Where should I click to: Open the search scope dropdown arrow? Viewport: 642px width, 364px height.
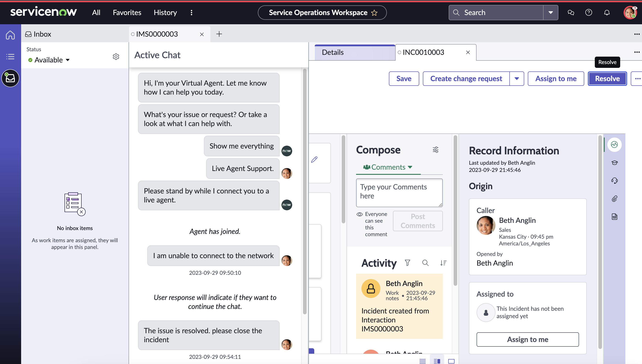point(551,13)
